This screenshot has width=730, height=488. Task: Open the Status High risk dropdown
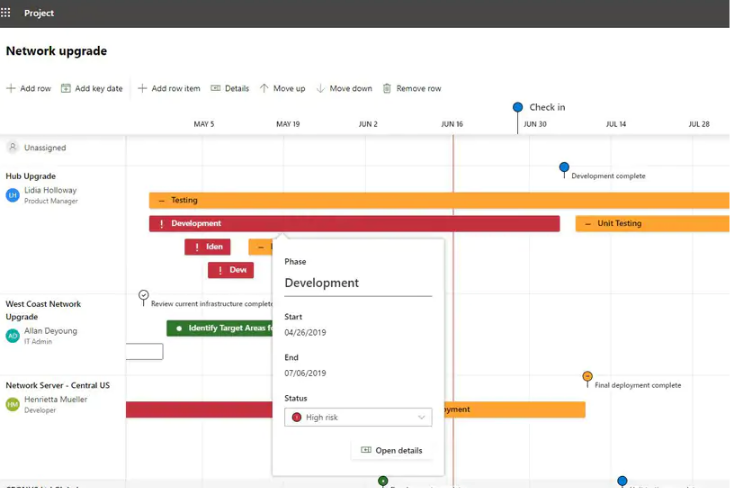358,417
